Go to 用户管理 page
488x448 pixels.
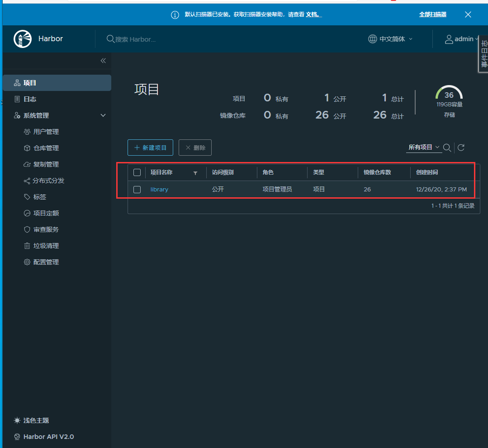coord(46,132)
